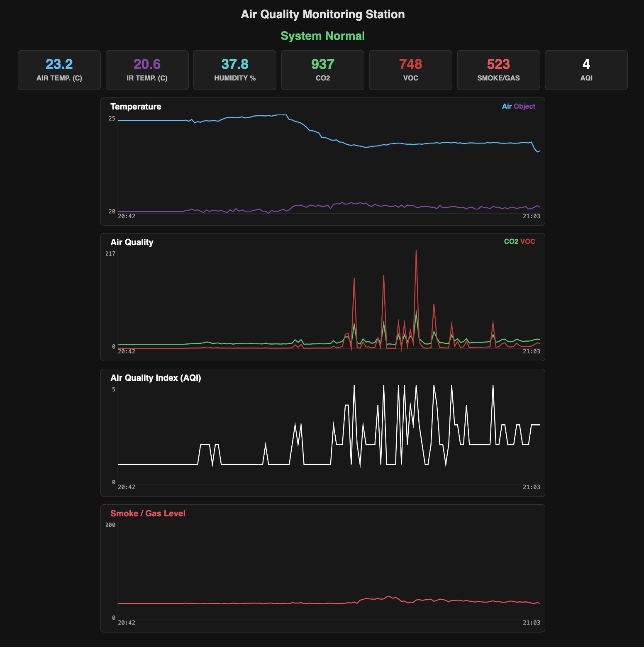Click the tallest red VOC spike peak
Screen dimensions: 644x647
(x=416, y=251)
